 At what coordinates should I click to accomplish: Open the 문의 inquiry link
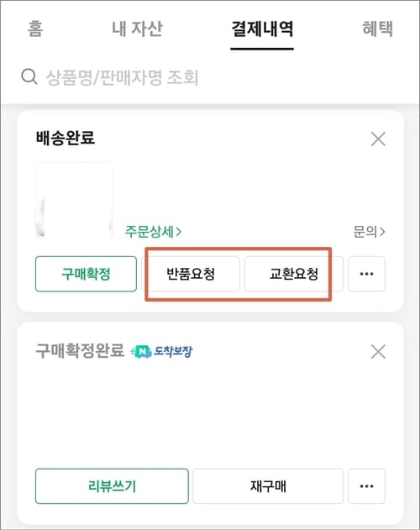click(369, 232)
